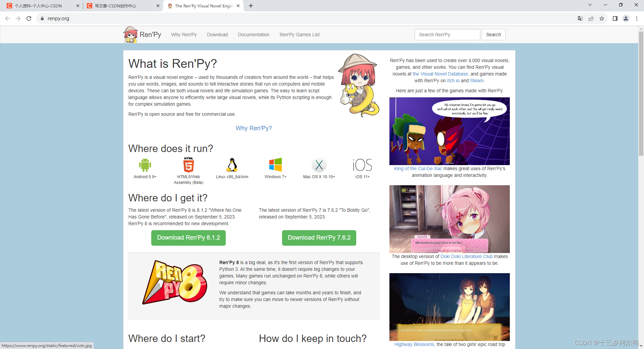Open Chrome's three-dot menu
The width and height of the screenshot is (644, 349).
pos(637,18)
